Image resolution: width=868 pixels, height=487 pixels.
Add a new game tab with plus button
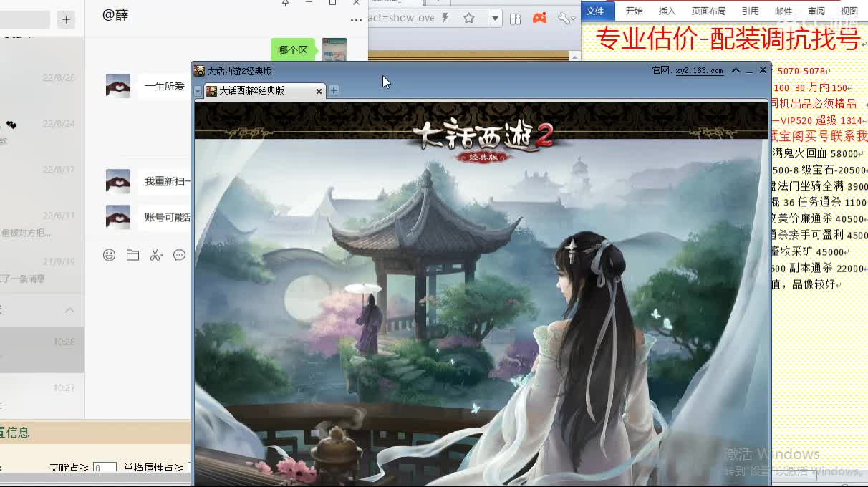click(334, 90)
